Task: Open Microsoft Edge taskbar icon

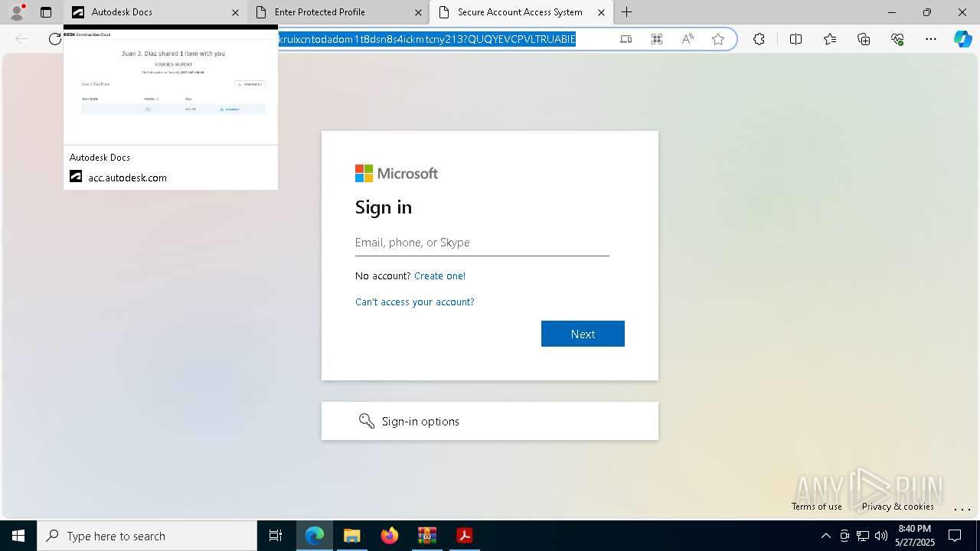Action: tap(315, 536)
